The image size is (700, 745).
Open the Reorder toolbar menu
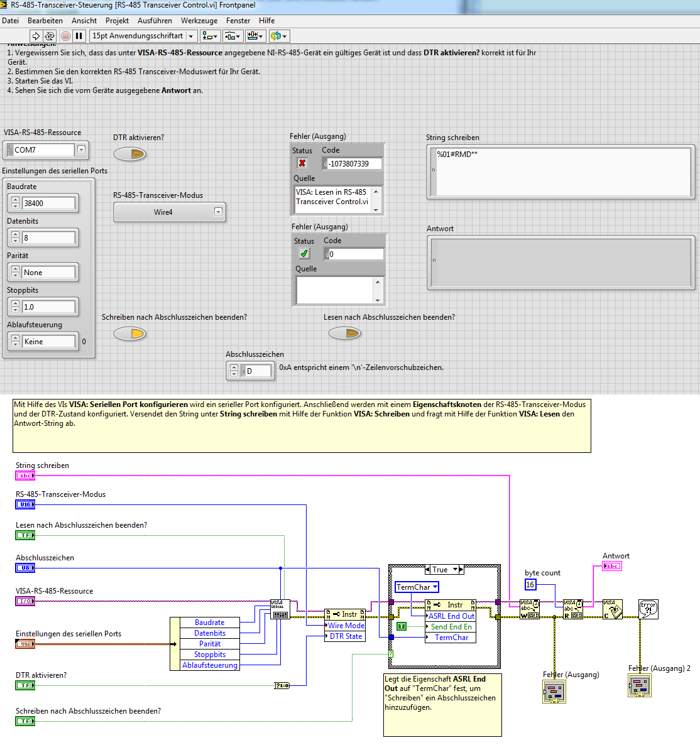(x=278, y=36)
